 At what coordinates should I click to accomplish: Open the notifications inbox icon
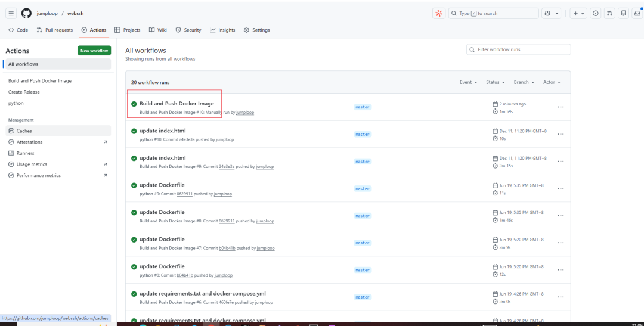(x=637, y=13)
